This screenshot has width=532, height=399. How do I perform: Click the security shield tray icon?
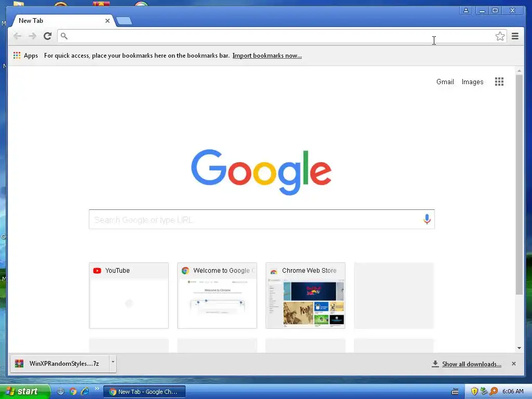(x=474, y=392)
